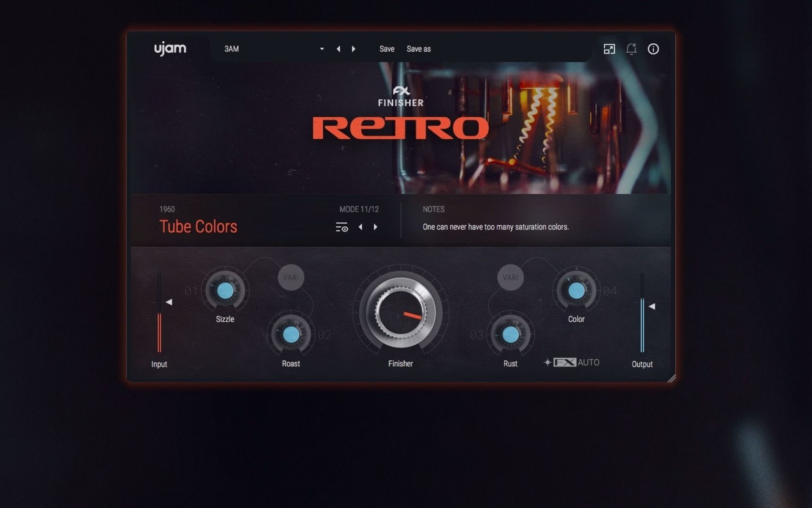Open the info icon

pos(653,49)
